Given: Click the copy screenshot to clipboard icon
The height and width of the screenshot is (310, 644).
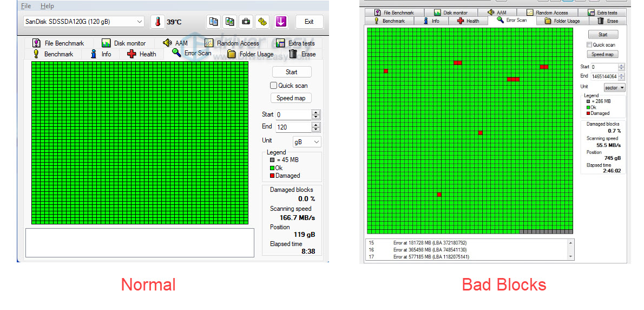Looking at the screenshot, I should point(230,22).
